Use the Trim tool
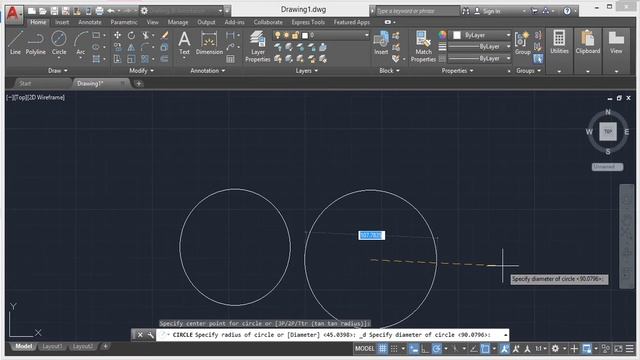This screenshot has height=360, width=640. tap(145, 36)
